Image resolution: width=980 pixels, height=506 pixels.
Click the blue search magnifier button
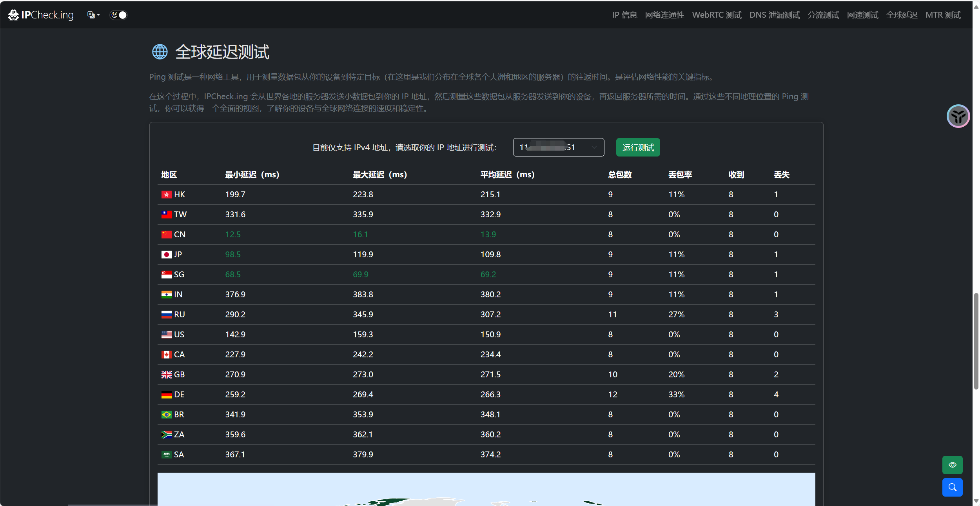point(952,487)
